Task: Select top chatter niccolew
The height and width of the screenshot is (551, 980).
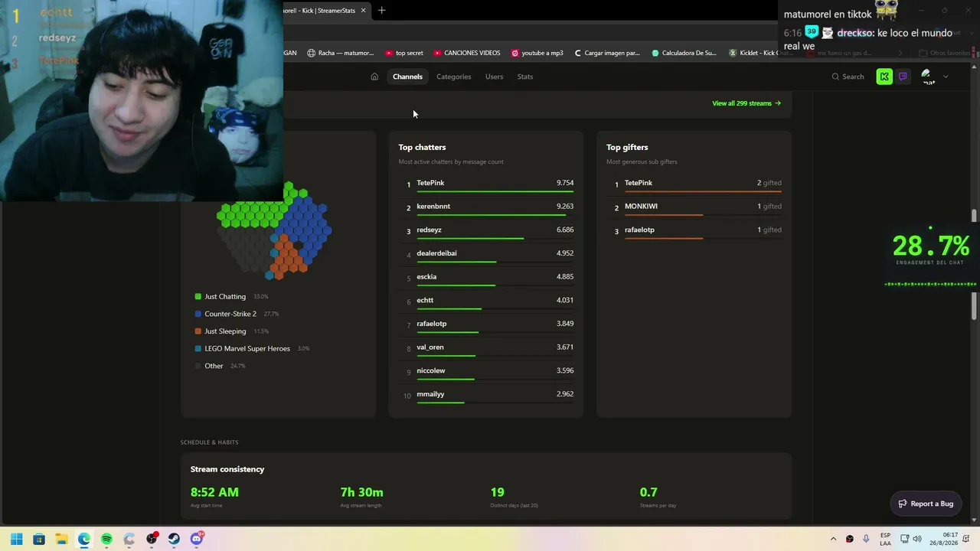Action: pos(431,371)
